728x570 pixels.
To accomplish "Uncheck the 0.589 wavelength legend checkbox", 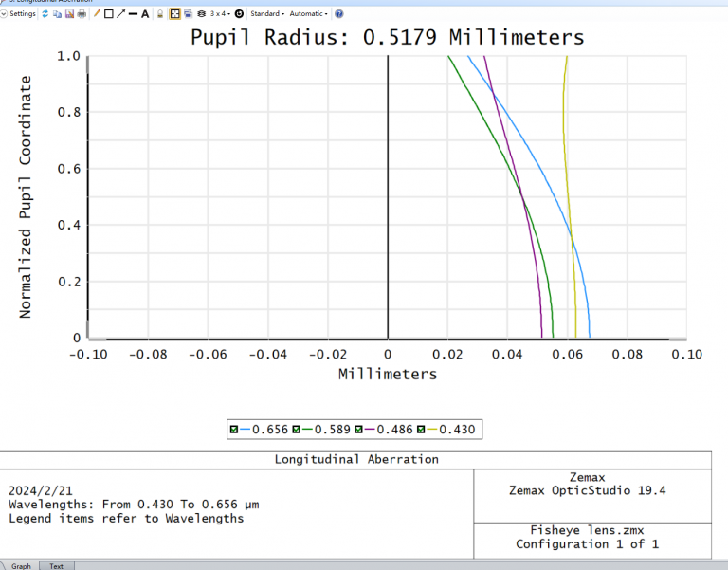I will coord(296,430).
